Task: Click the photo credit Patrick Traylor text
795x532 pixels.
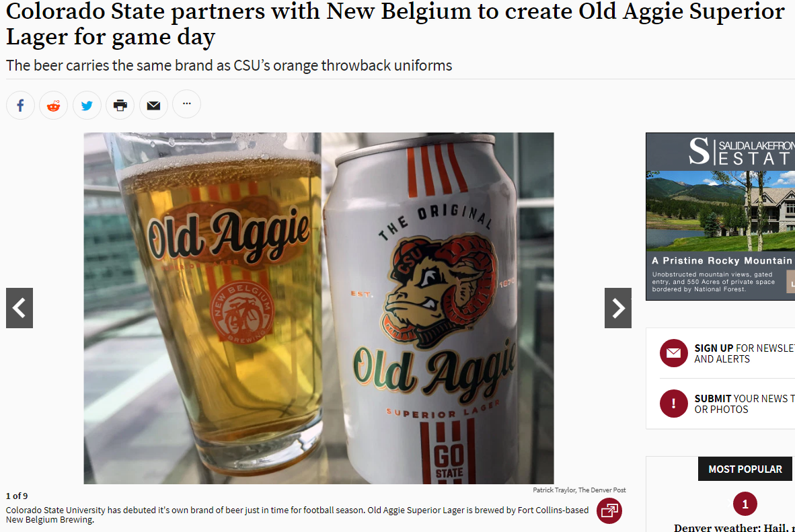Action: (579, 490)
